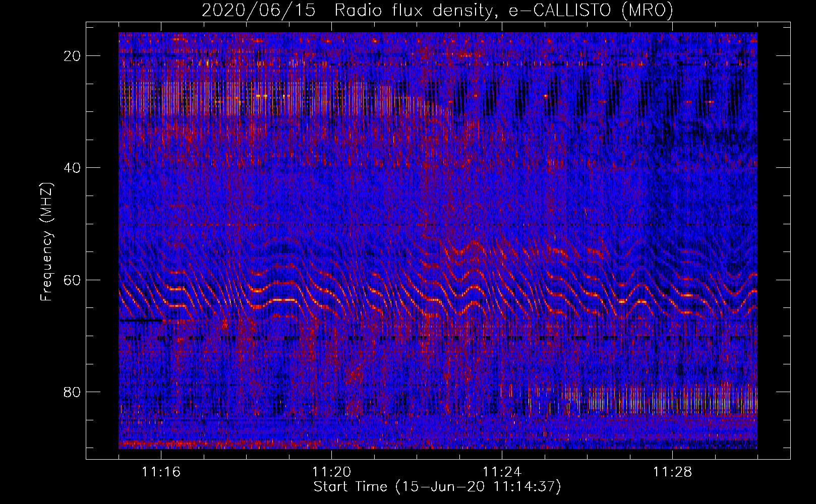The height and width of the screenshot is (504, 816).
Task: Click the 11:16 time tick label
Action: 161,472
